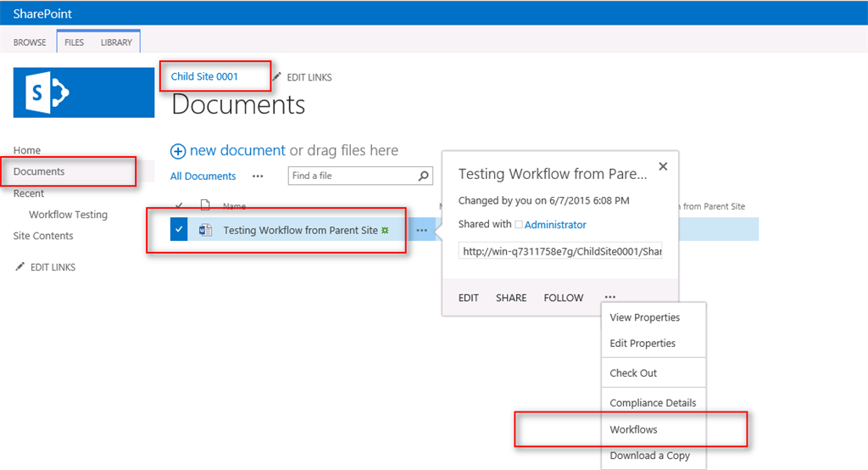Open ellipsis menu for Testing Workflow row
The width and height of the screenshot is (868, 470).
point(422,230)
